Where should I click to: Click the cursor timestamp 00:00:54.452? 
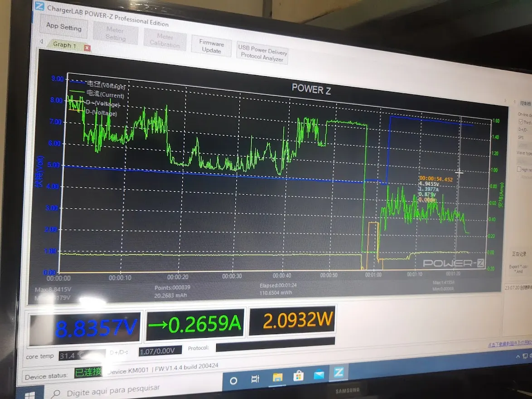click(x=435, y=179)
